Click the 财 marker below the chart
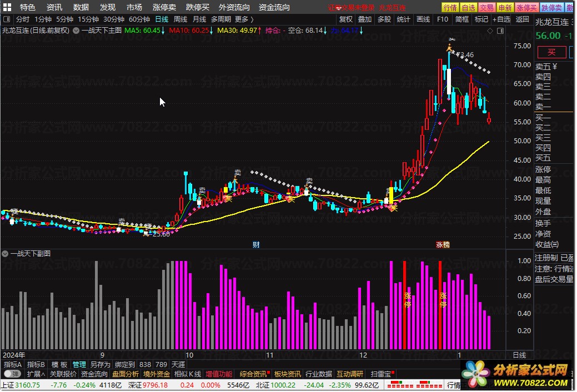The image size is (577, 392). [256, 245]
